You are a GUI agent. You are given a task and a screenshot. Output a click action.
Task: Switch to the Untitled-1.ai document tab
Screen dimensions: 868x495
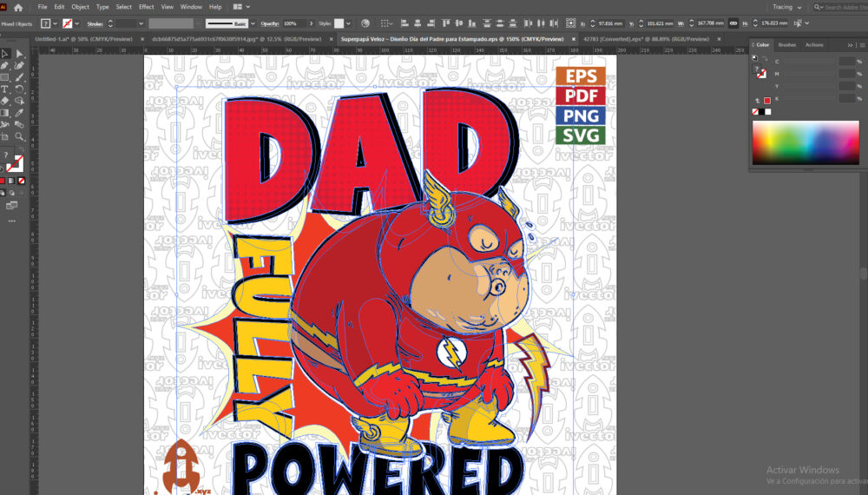[83, 39]
